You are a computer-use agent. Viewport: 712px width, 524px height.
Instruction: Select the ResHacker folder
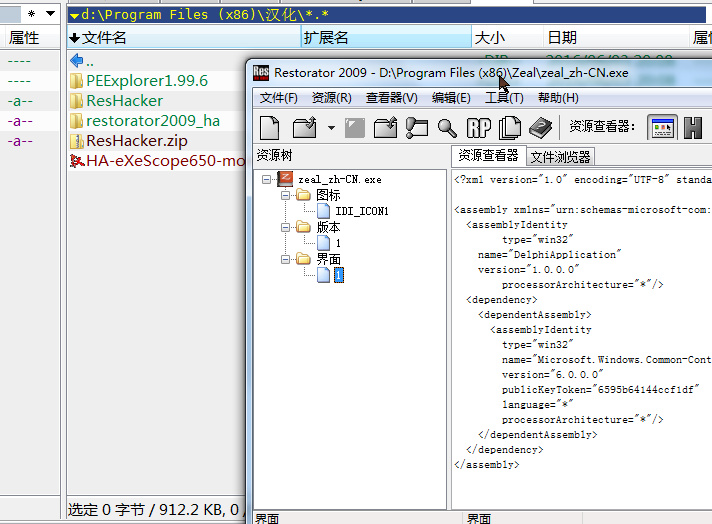click(x=124, y=101)
